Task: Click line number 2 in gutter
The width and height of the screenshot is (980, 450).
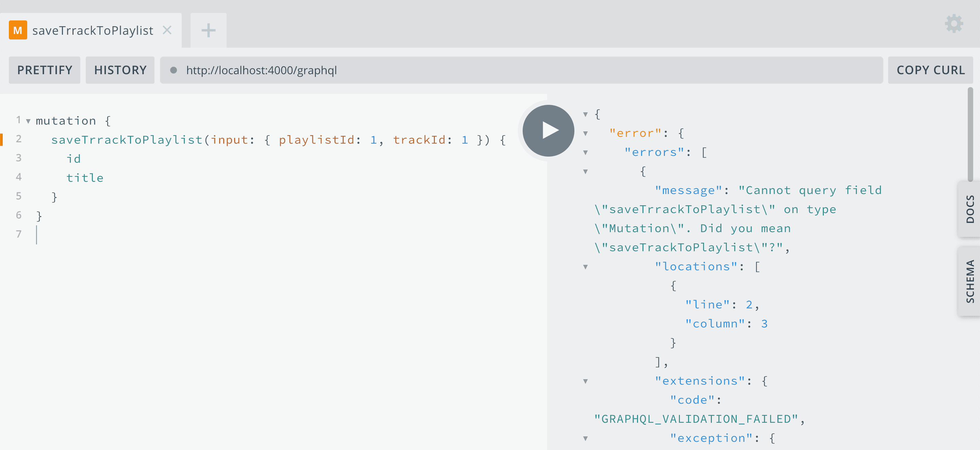Action: [19, 139]
